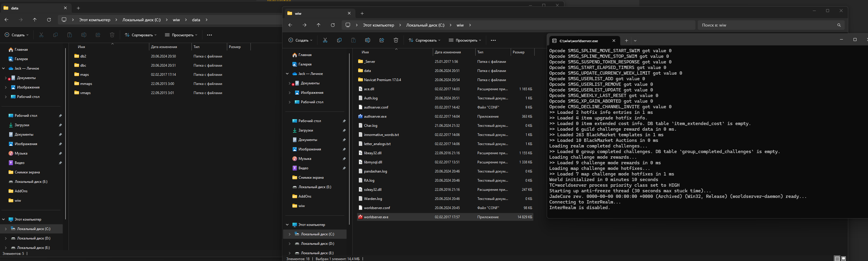Viewport: 868px width, 261px height.
Task: Click Back arrow in data window
Action: 6,20
